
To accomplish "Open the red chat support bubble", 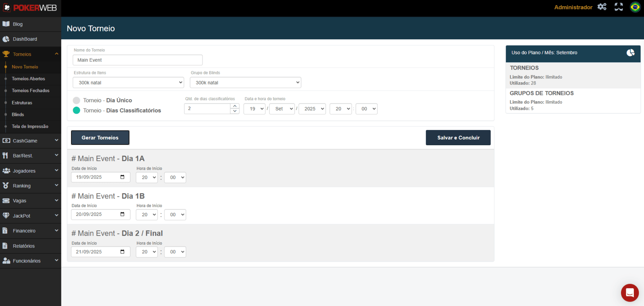I will (630, 293).
